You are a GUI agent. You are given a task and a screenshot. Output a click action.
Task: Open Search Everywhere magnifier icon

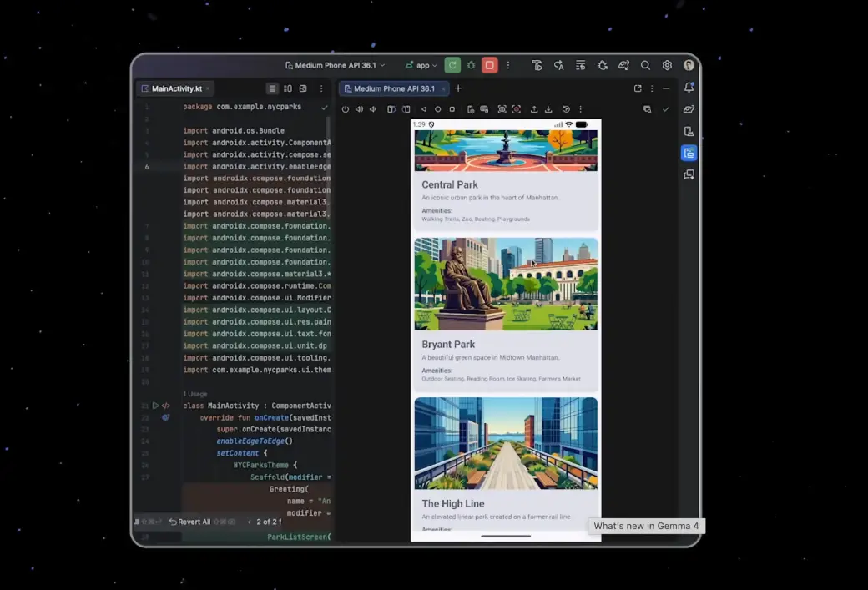[645, 65]
